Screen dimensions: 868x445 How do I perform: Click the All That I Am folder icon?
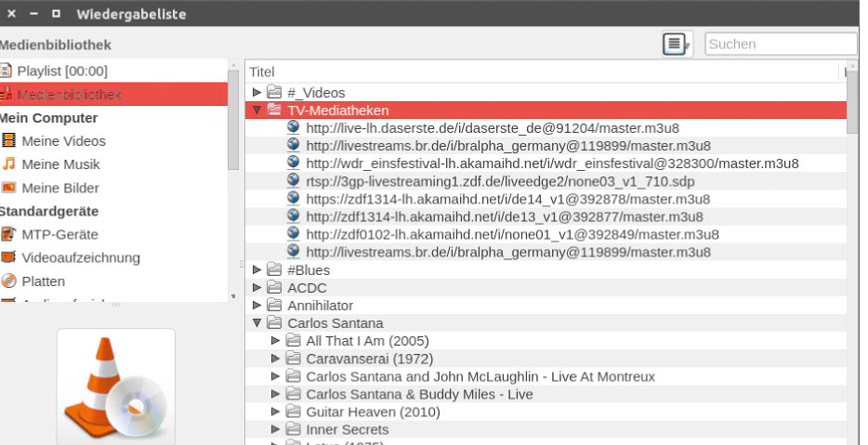coord(293,340)
